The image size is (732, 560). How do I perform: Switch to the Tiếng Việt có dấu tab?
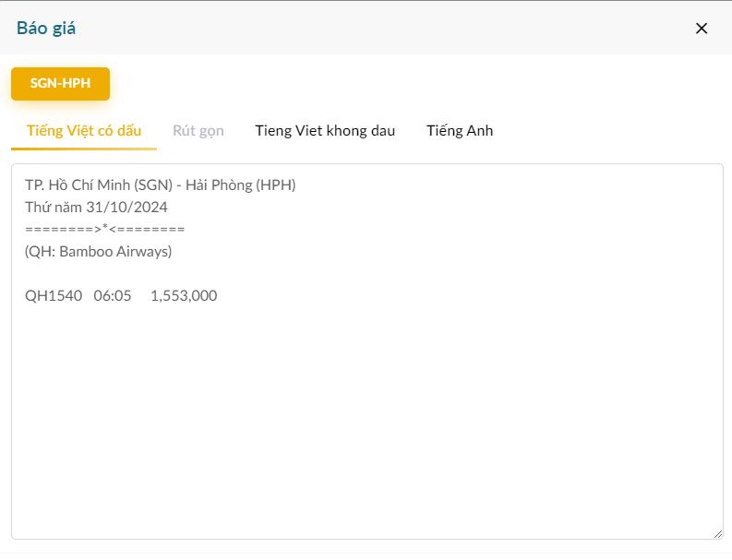84,130
